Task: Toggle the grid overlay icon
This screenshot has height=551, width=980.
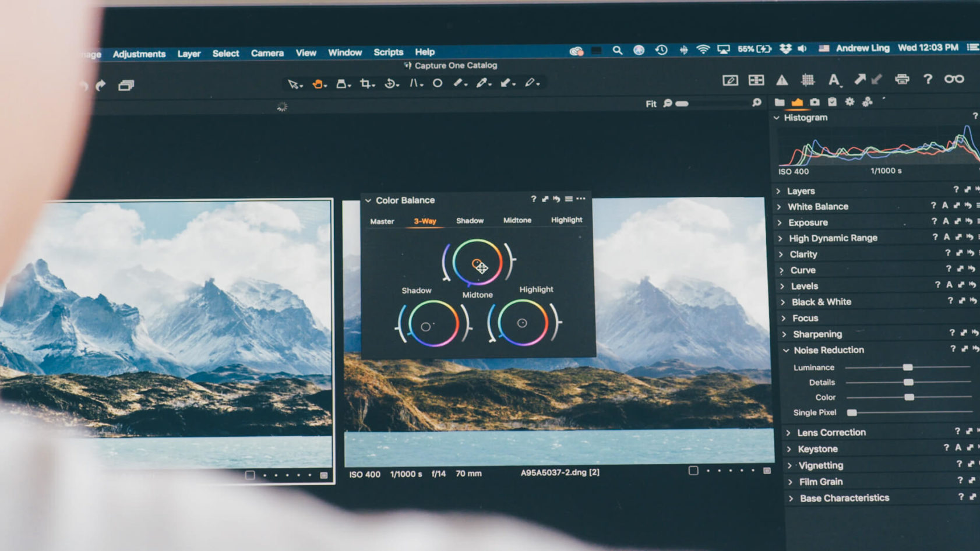Action: (808, 79)
